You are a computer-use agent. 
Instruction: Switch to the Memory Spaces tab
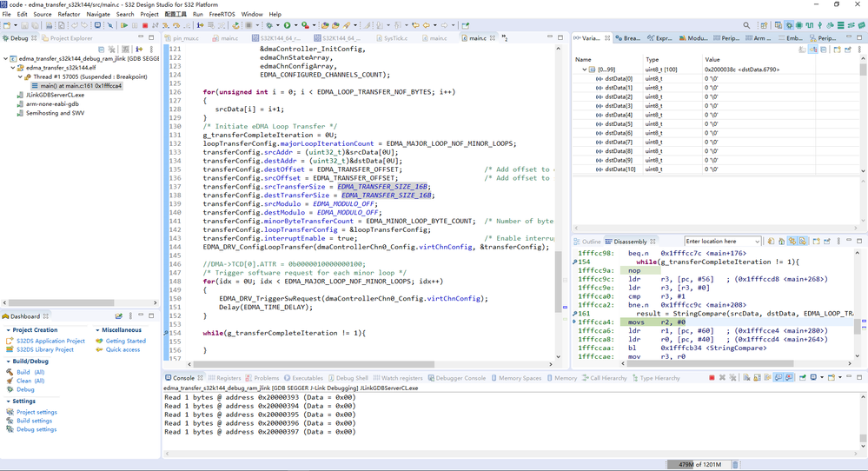click(x=520, y=378)
